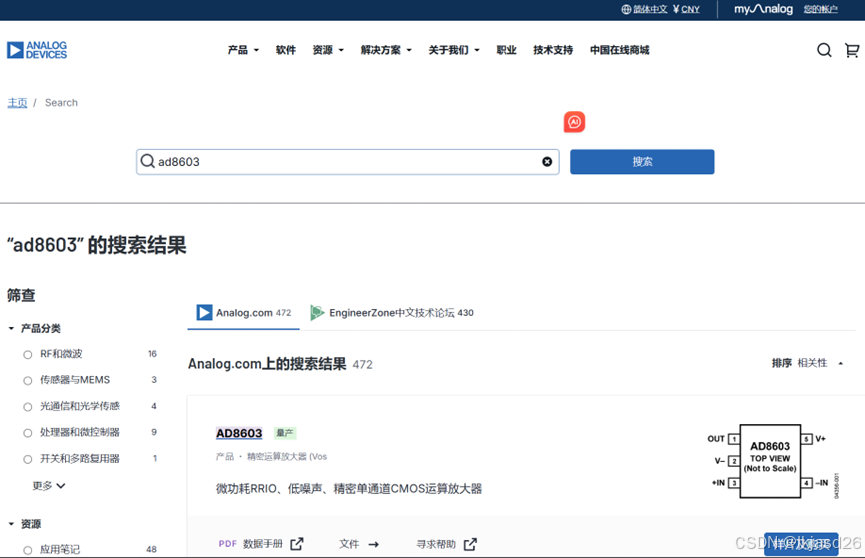This screenshot has height=558, width=865.
Task: Open the 排序 相关性 sort dropdown
Action: pos(807,363)
